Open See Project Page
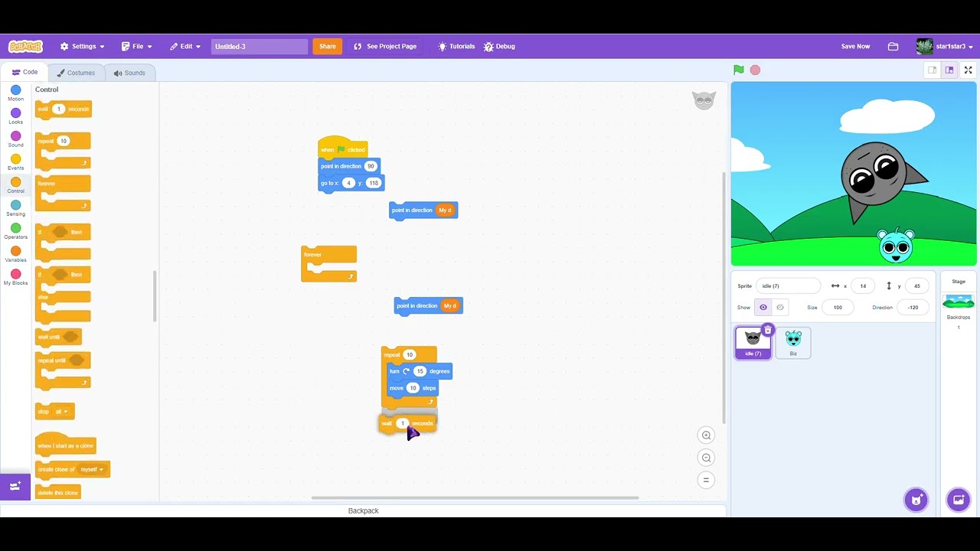980x551 pixels. (x=385, y=46)
